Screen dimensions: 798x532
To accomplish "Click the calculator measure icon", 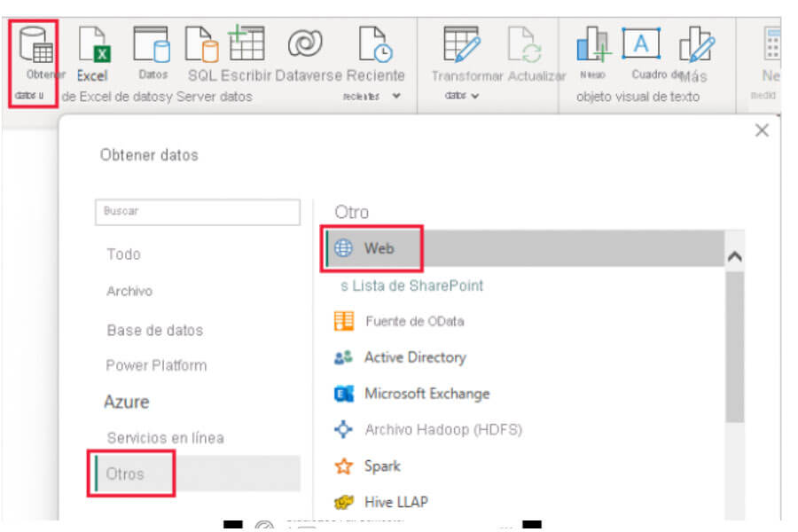I will (772, 44).
